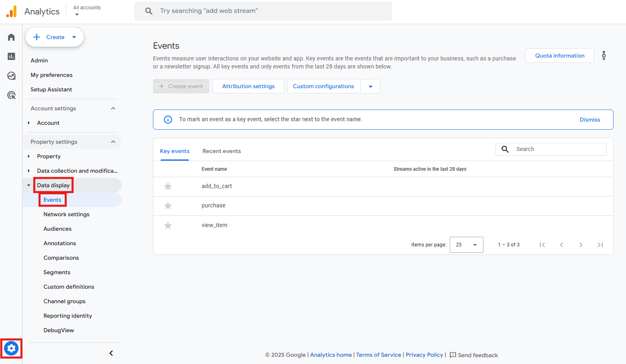Image resolution: width=626 pixels, height=364 pixels.
Task: Open the Explore icon in left rail
Action: pyautogui.click(x=11, y=76)
